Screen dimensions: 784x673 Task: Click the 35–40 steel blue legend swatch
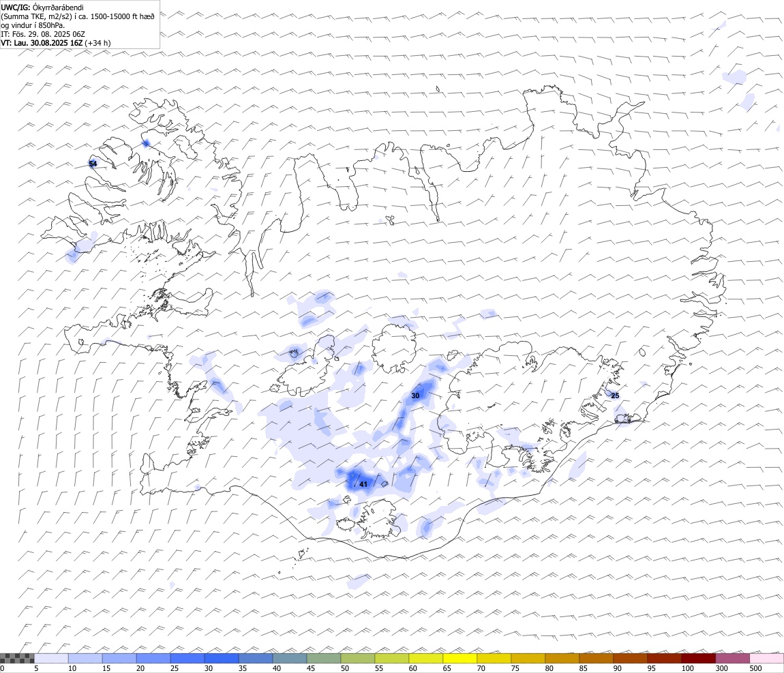click(256, 658)
